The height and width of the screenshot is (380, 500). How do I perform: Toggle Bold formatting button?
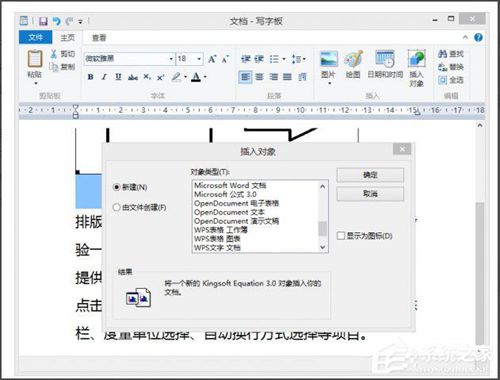click(x=90, y=77)
